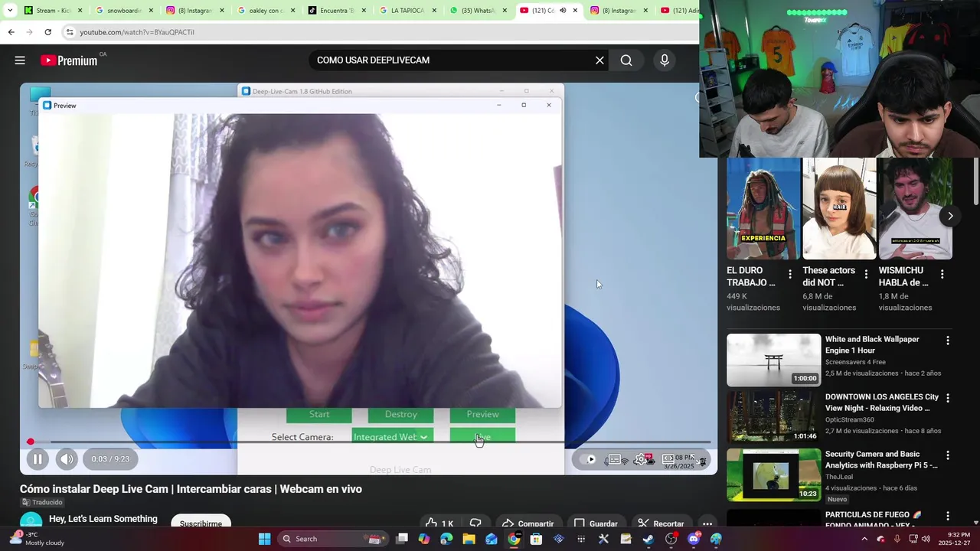The height and width of the screenshot is (551, 980).
Task: Open OBS Studio from taskbar
Action: click(671, 539)
